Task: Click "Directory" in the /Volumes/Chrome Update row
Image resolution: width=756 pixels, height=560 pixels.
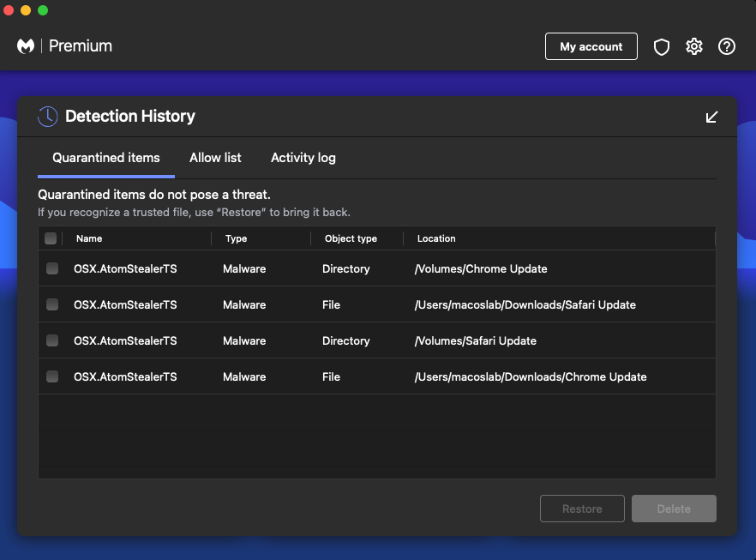Action: pyautogui.click(x=346, y=268)
